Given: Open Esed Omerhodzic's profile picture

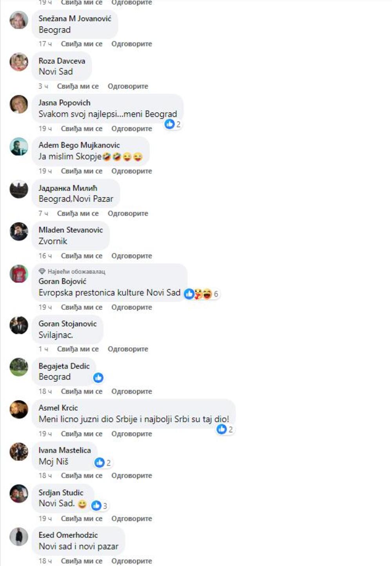Looking at the screenshot, I should click(x=19, y=537).
